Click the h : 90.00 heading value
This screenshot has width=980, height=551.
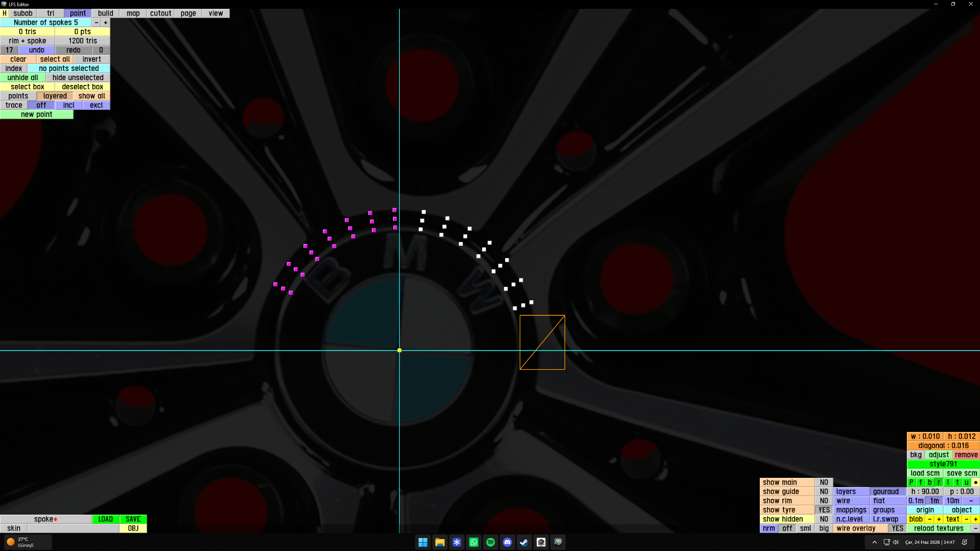(x=925, y=492)
